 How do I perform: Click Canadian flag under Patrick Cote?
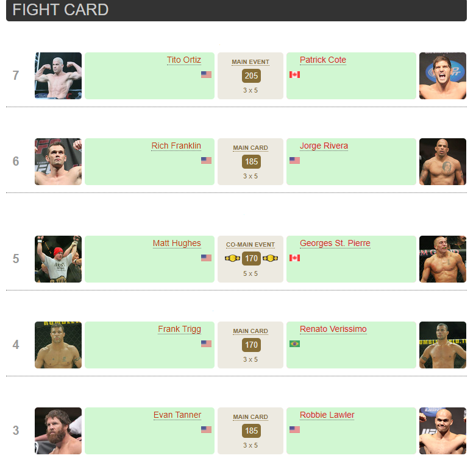pyautogui.click(x=294, y=75)
